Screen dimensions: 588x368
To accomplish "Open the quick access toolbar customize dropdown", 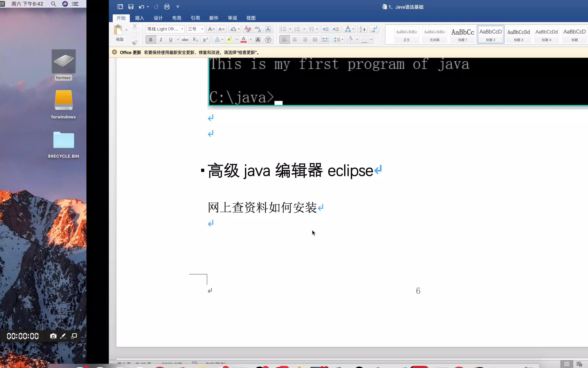I will click(x=178, y=7).
